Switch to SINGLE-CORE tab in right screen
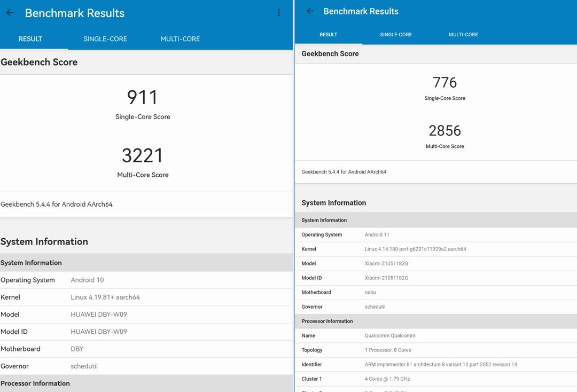This screenshot has width=577, height=392. click(396, 35)
